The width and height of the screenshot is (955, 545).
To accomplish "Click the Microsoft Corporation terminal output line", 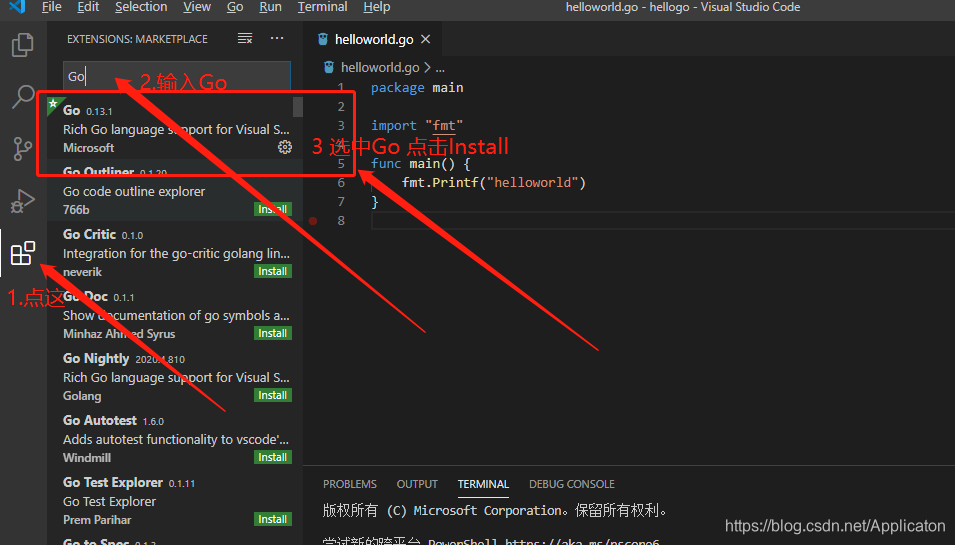I will point(495,510).
